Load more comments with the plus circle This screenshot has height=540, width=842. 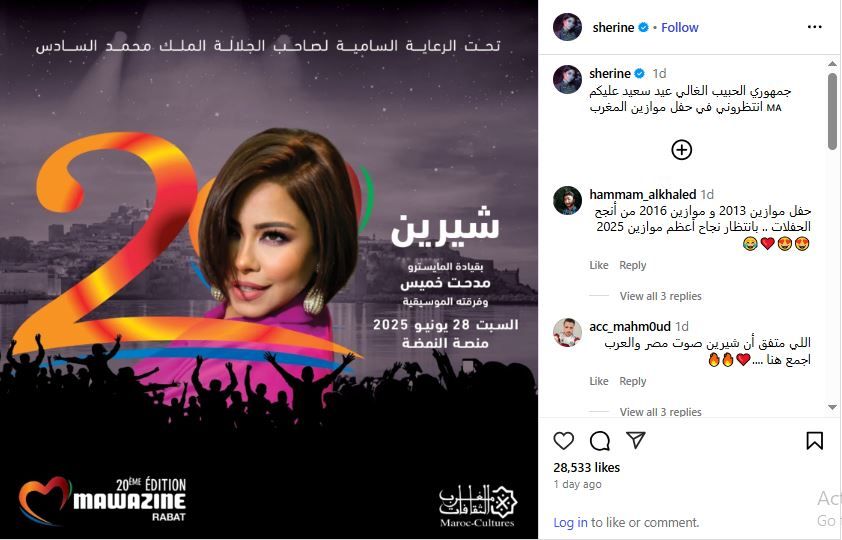(x=681, y=150)
